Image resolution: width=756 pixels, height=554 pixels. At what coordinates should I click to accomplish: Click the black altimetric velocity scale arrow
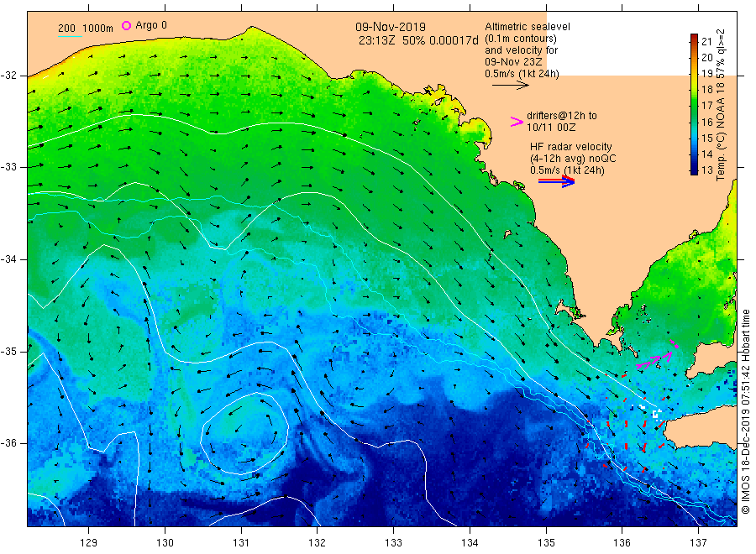click(x=510, y=86)
